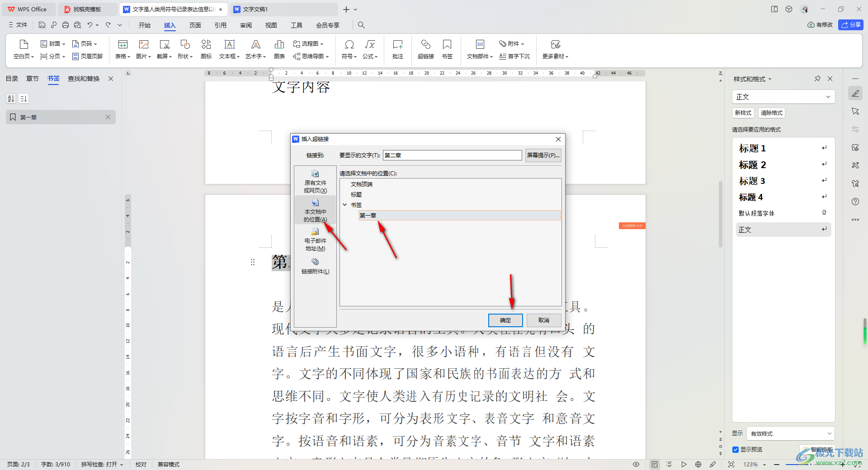Insert WordArt text

pos(255,49)
